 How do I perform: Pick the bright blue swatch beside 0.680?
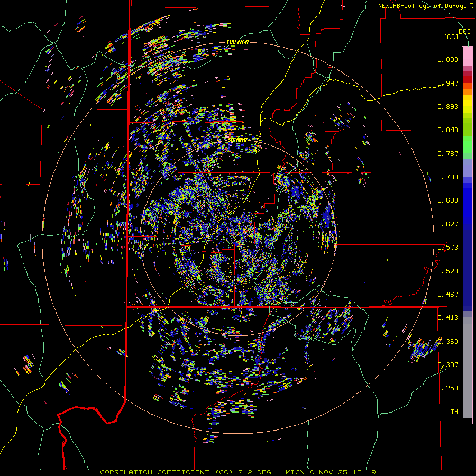[467, 204]
